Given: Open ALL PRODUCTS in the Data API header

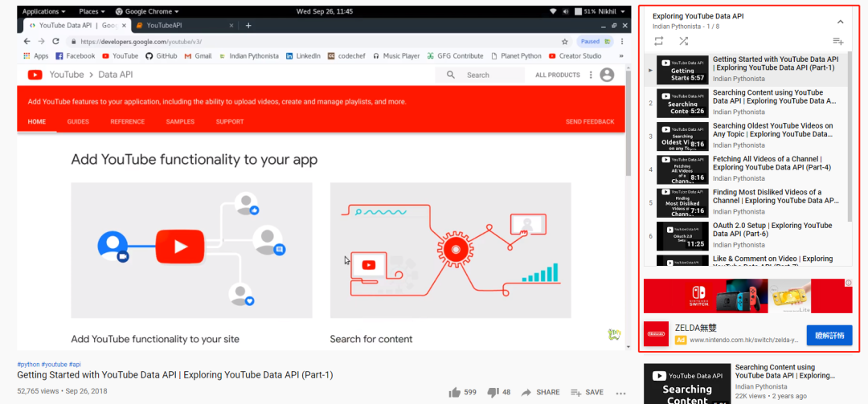Looking at the screenshot, I should point(558,75).
